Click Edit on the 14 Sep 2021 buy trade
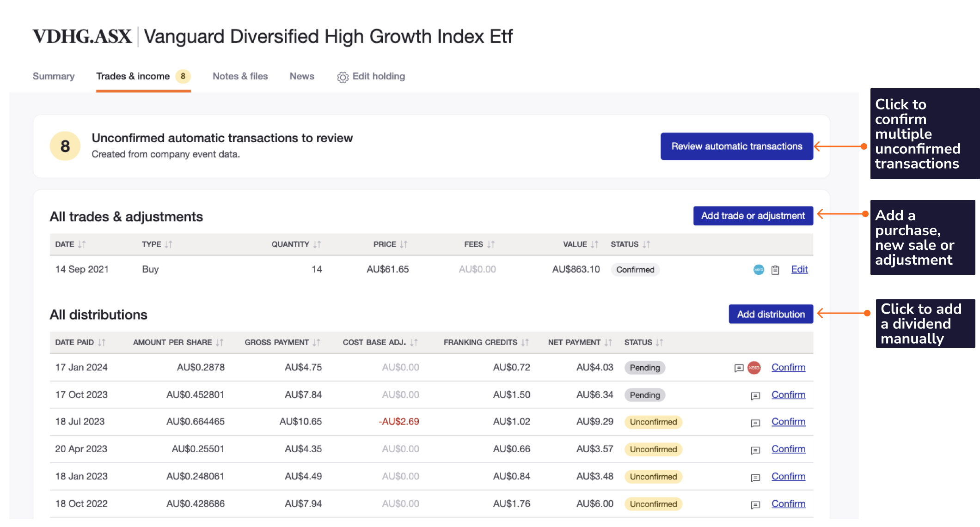Viewport: 980px width, 527px height. point(799,269)
